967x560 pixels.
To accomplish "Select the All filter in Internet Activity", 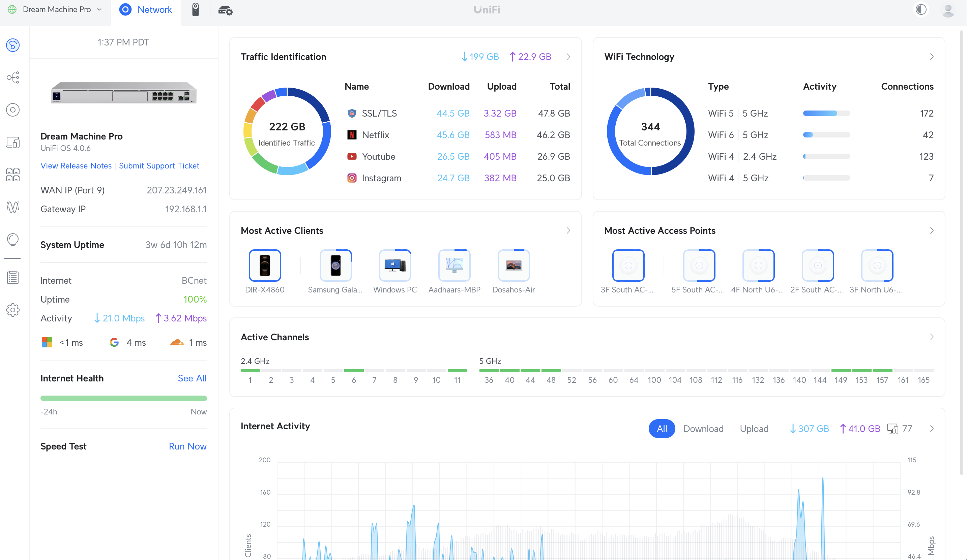I will point(662,429).
